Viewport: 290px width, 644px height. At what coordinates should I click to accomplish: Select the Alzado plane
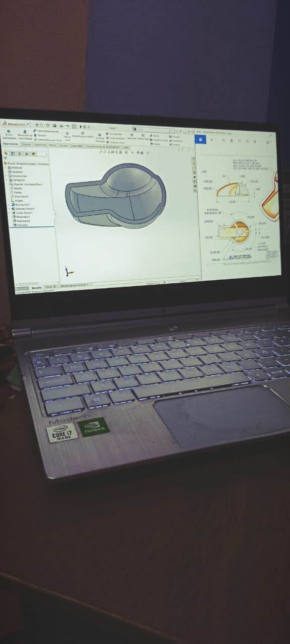pos(16,188)
